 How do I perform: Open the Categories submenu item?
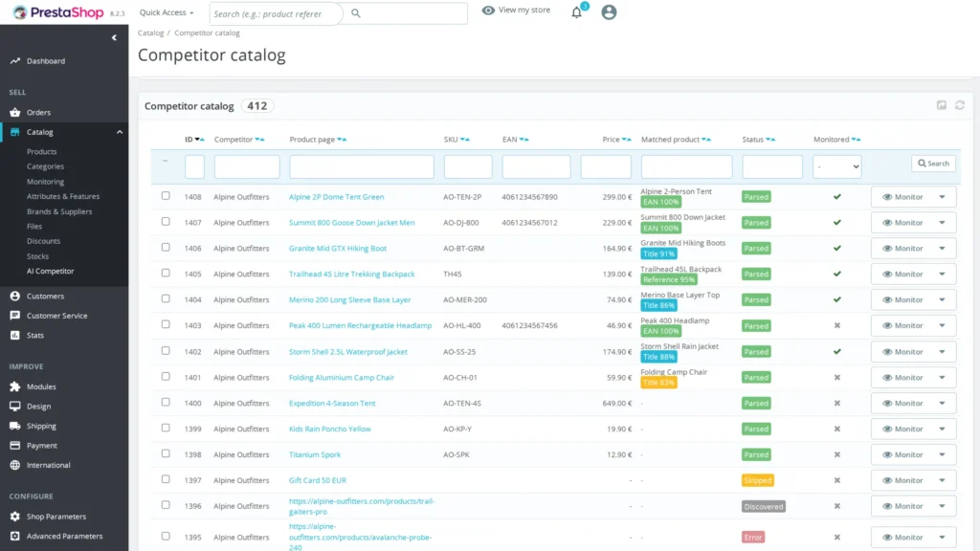tap(45, 166)
